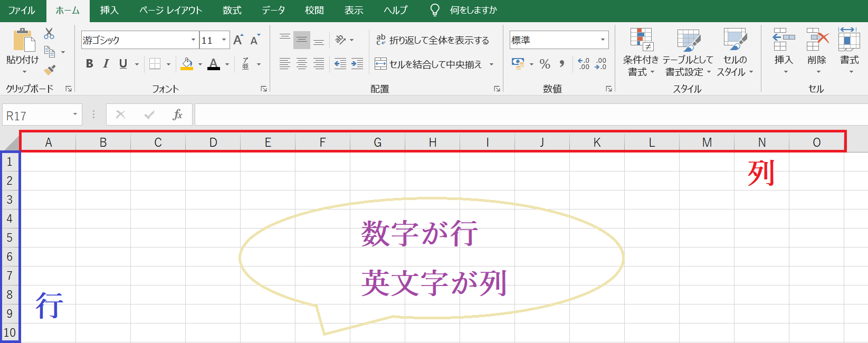Viewport: 868px width, 343px height.
Task: Toggle 折り返して全体を表示する wrap text
Action: pos(432,40)
